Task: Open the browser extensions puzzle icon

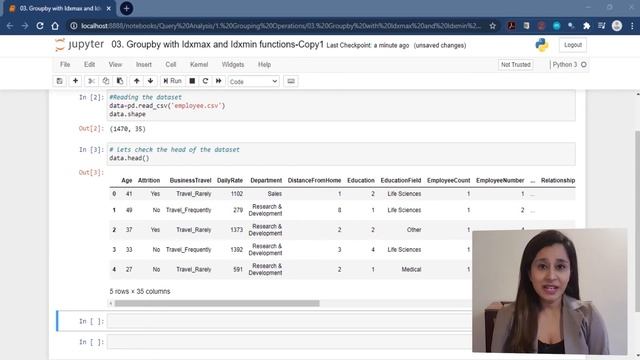Action: tap(587, 26)
